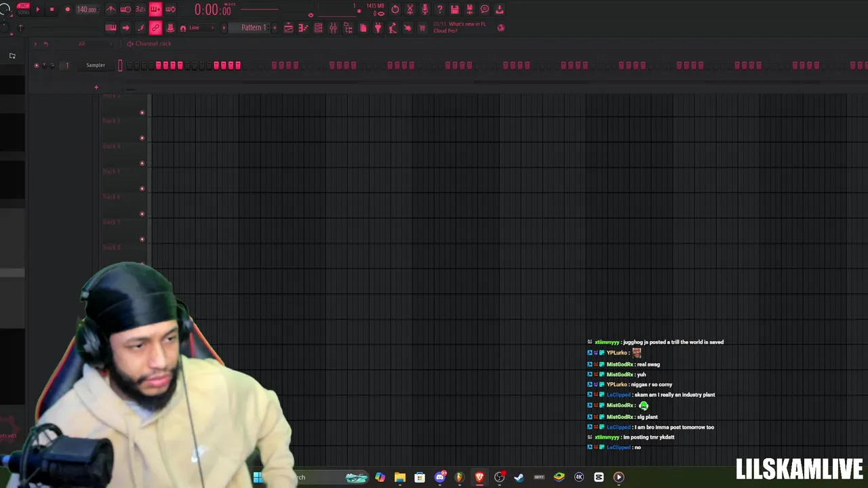Open the What's new in FL Cloud Pro news
868x488 pixels.
[x=460, y=27]
